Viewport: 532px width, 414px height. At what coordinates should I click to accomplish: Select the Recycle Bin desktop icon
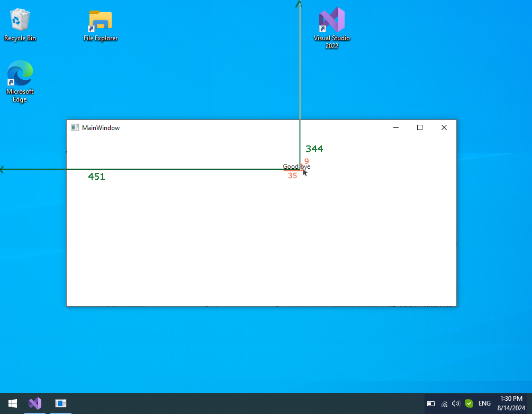pyautogui.click(x=20, y=24)
